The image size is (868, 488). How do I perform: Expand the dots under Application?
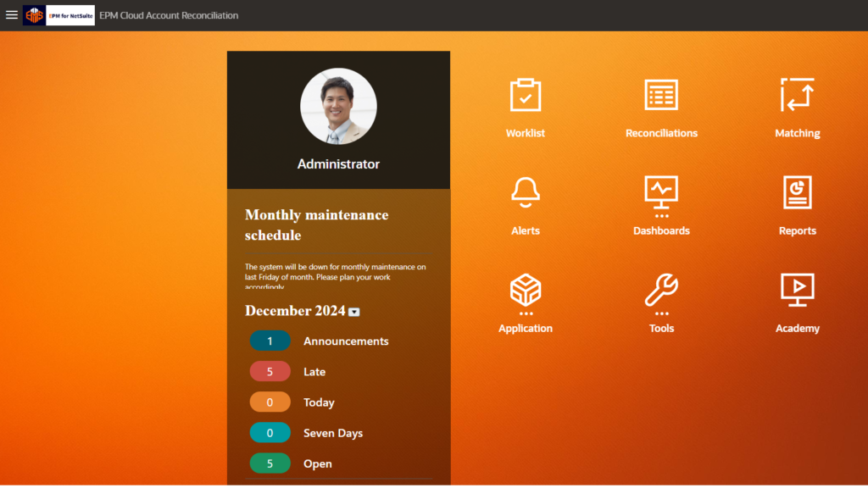(x=526, y=314)
